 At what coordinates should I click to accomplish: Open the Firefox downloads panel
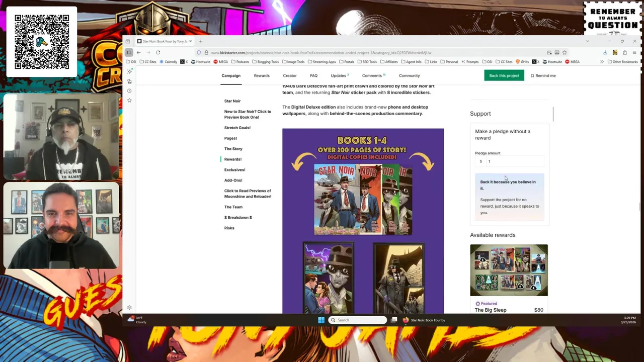[x=605, y=52]
